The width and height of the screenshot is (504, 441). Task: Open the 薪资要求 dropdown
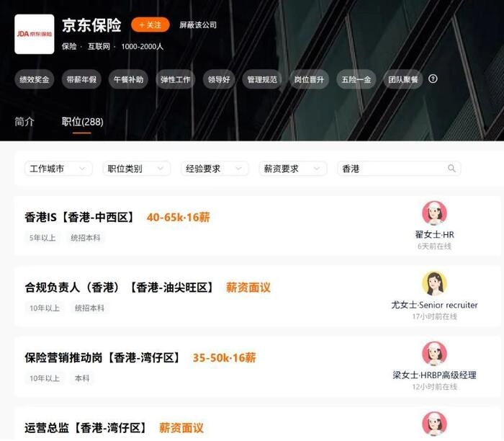point(293,169)
